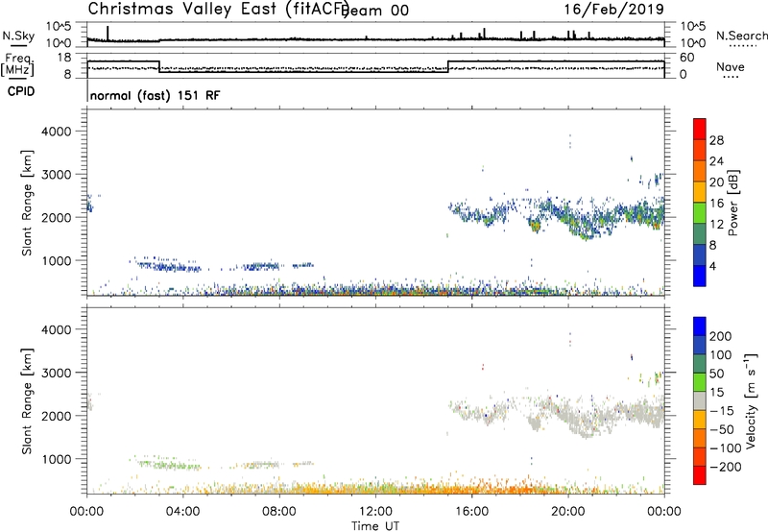Click the 'Beam 00' label
This screenshot has height=532, width=768.
pos(374,11)
